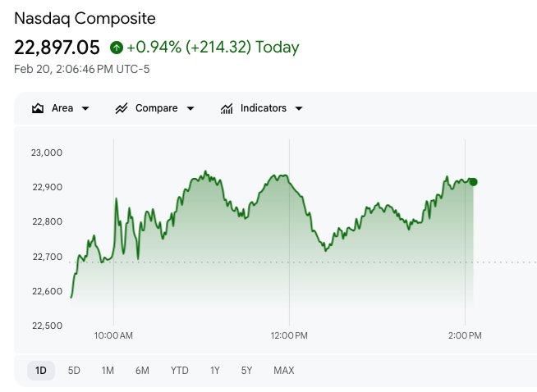This screenshot has width=537, height=392.
Task: Open the Compare label menu
Action: click(157, 108)
